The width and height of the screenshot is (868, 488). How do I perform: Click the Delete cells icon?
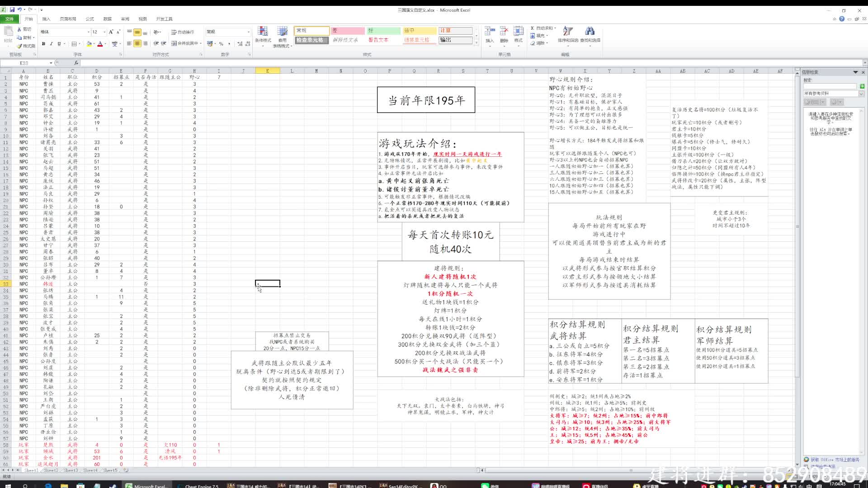[504, 32]
